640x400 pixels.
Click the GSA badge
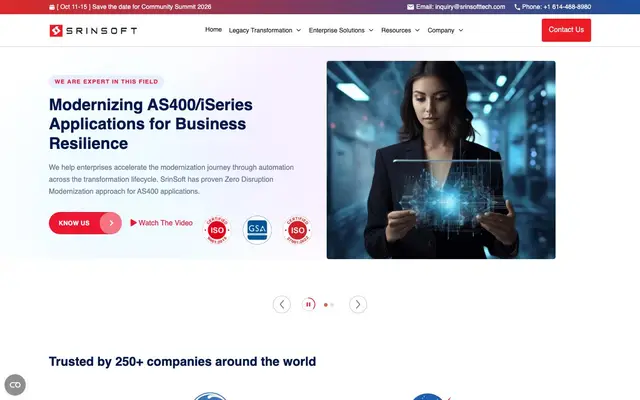click(x=257, y=230)
